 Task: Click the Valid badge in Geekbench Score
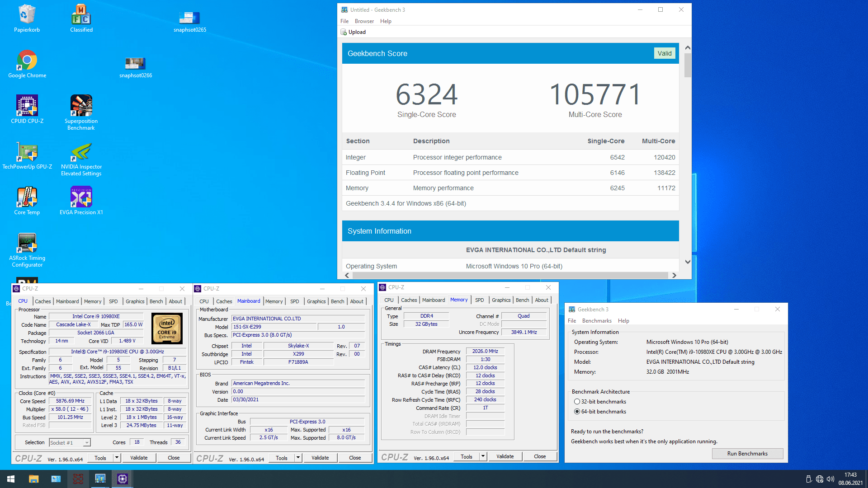[665, 53]
